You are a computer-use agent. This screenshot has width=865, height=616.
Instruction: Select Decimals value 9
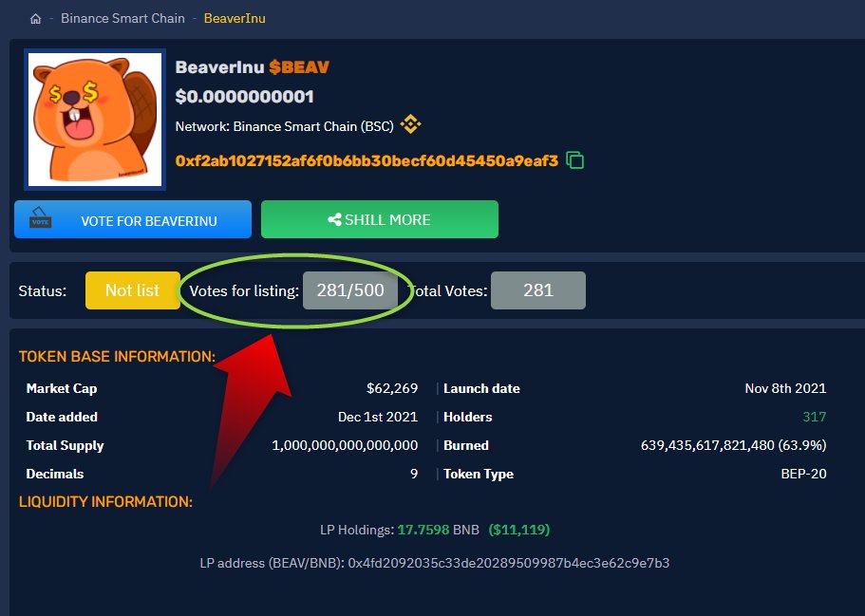[414, 474]
